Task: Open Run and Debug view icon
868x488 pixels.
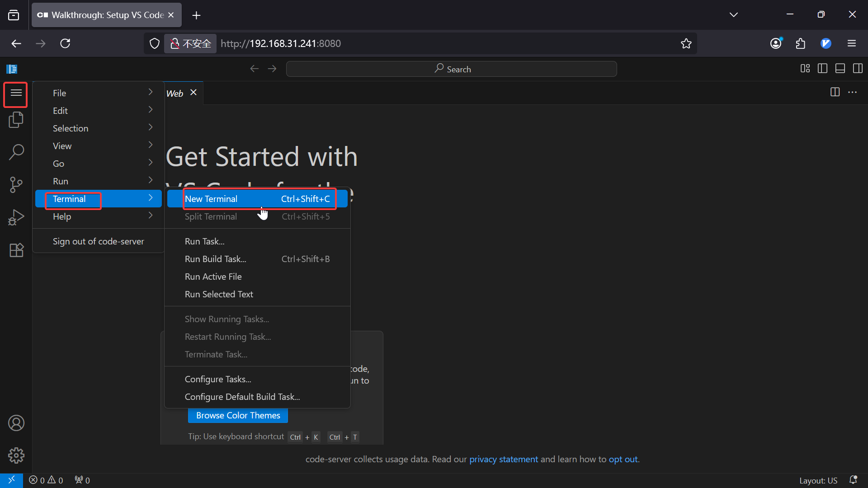Action: tap(16, 217)
